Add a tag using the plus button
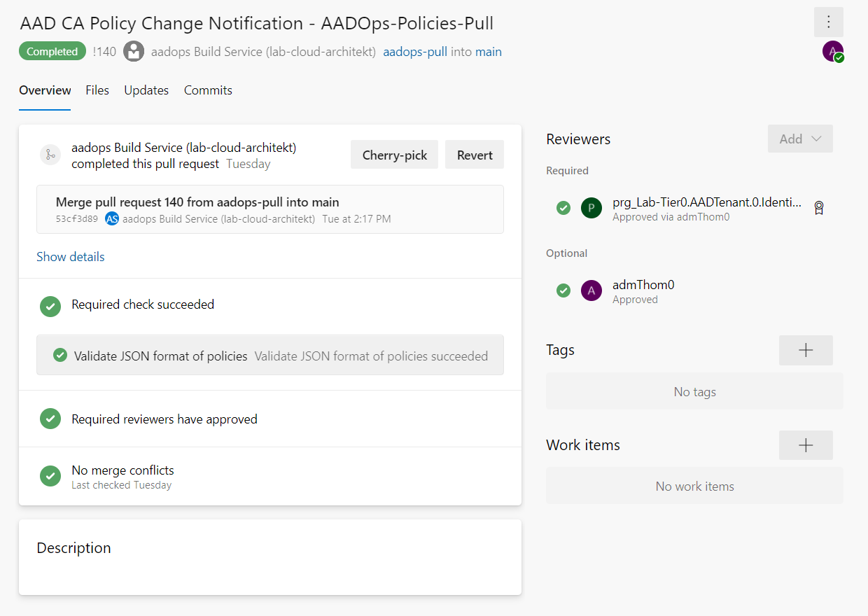Screen dimensions: 868x616 point(806,350)
